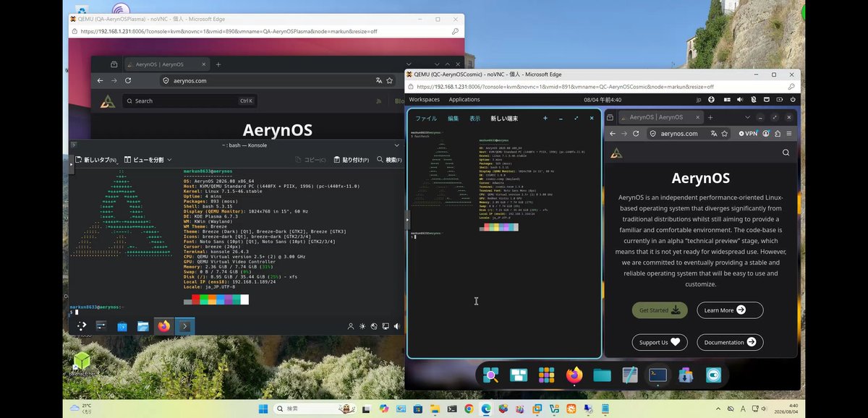The height and width of the screenshot is (418, 868).
Task: Select the 新しい端末 tab in COSMIC terminal
Action: pos(504,118)
